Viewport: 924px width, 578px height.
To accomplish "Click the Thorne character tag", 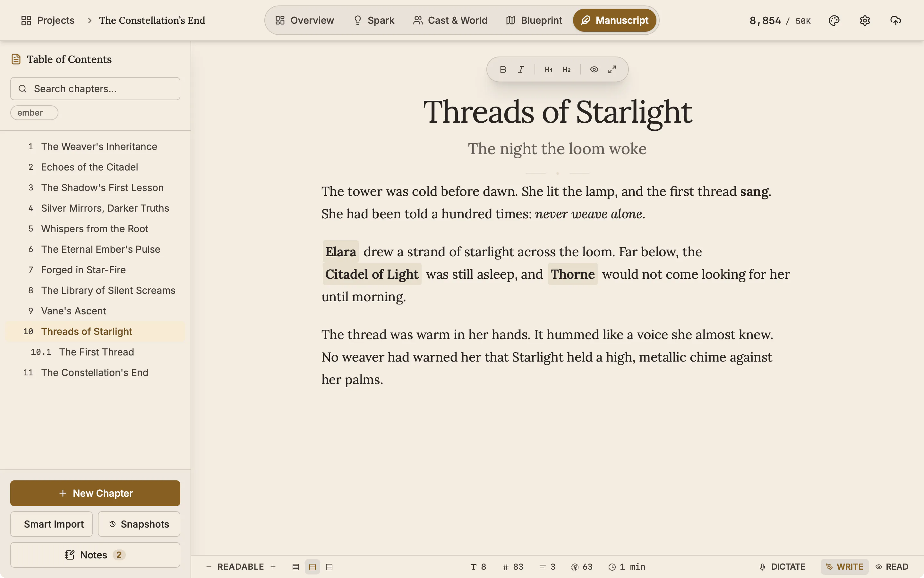I will [572, 274].
